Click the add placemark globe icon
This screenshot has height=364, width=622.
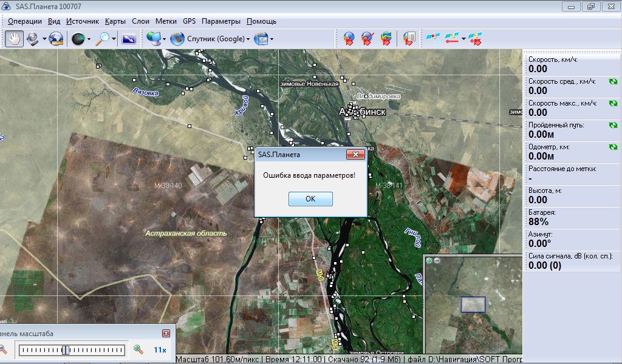[x=349, y=39]
